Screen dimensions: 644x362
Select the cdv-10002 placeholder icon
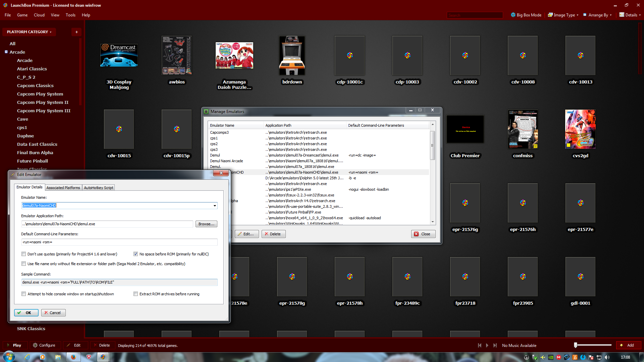tap(465, 55)
